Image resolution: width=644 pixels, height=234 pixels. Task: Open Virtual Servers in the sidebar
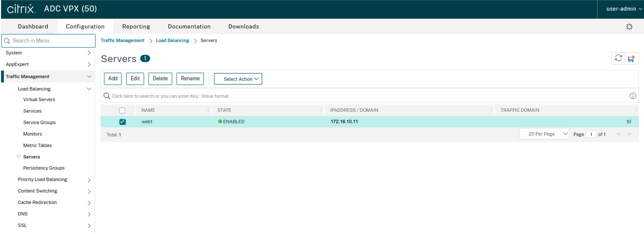[39, 99]
